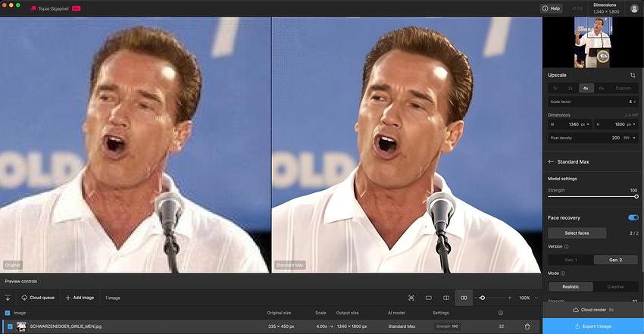This screenshot has height=334, width=644.
Task: Choose the Custom upscale option
Action: 623,88
